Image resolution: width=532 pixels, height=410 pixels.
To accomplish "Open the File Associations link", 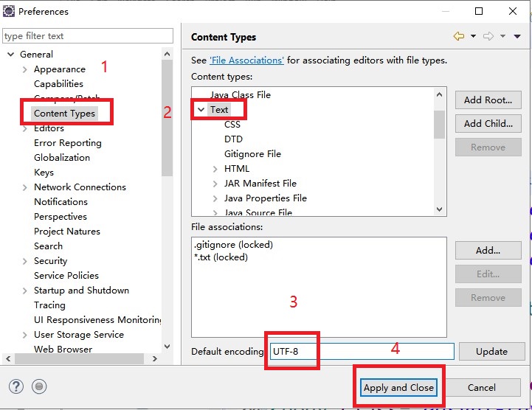I will [246, 60].
